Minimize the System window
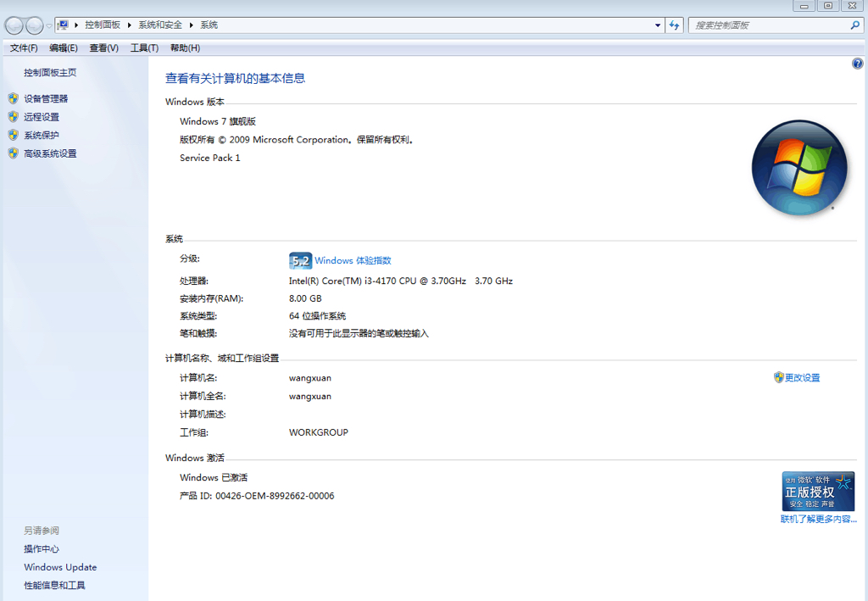The height and width of the screenshot is (601, 868). [804, 6]
